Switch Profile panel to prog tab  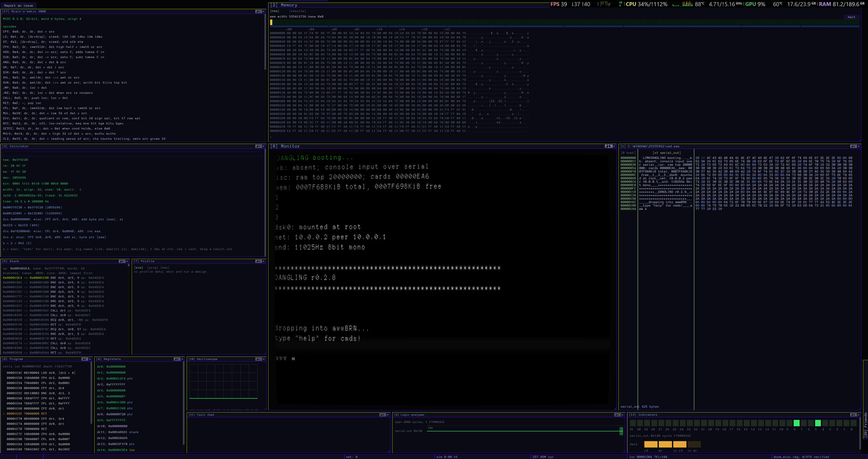pyautogui.click(x=152, y=267)
